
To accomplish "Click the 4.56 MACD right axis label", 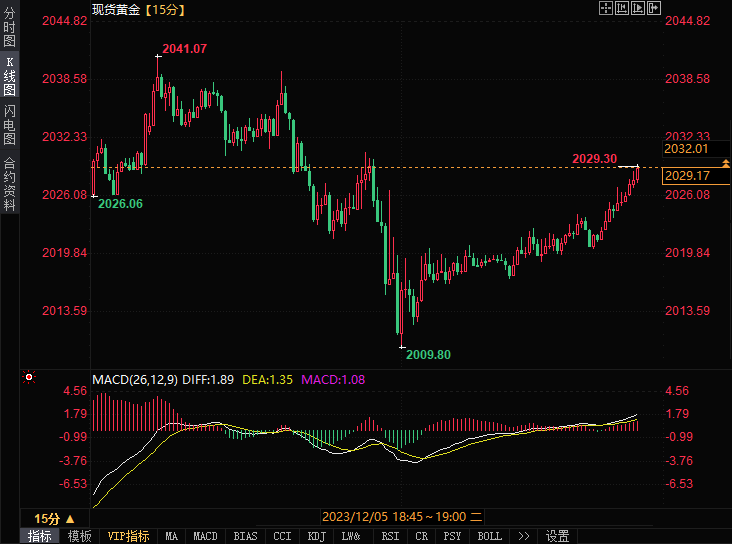I will coord(677,391).
